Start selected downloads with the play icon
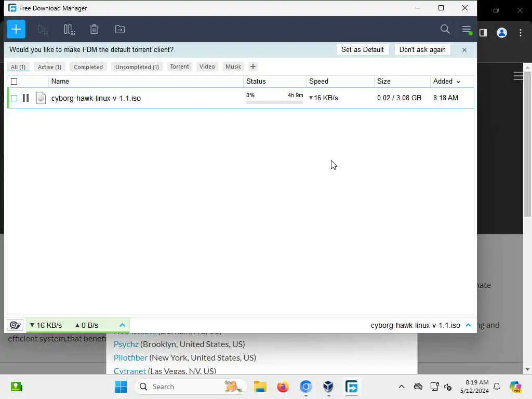532x399 pixels. (43, 30)
